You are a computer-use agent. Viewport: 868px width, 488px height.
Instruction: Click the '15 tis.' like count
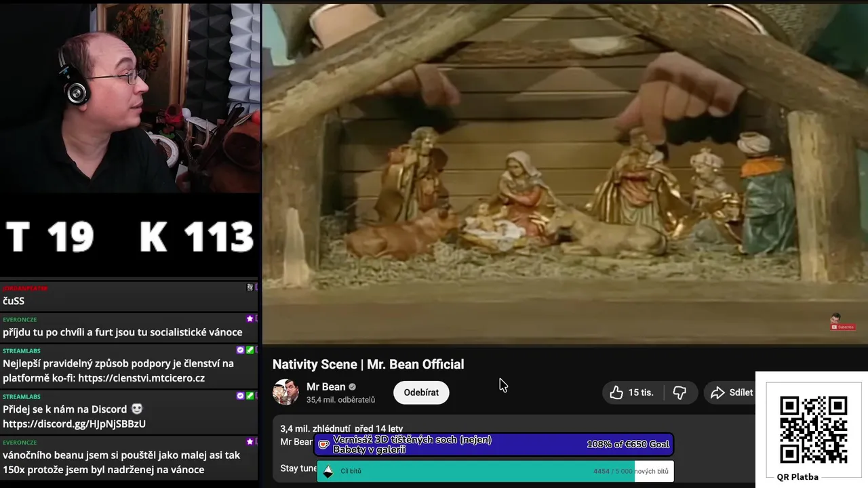[x=641, y=392]
